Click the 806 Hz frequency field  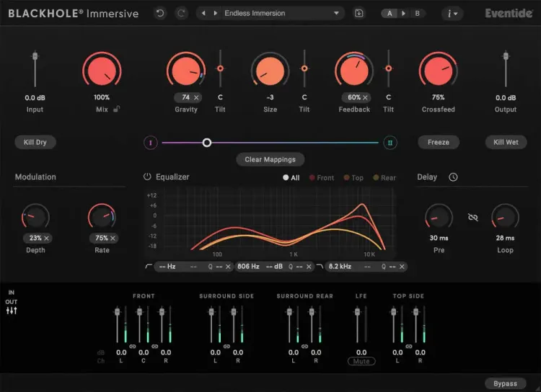coord(248,267)
